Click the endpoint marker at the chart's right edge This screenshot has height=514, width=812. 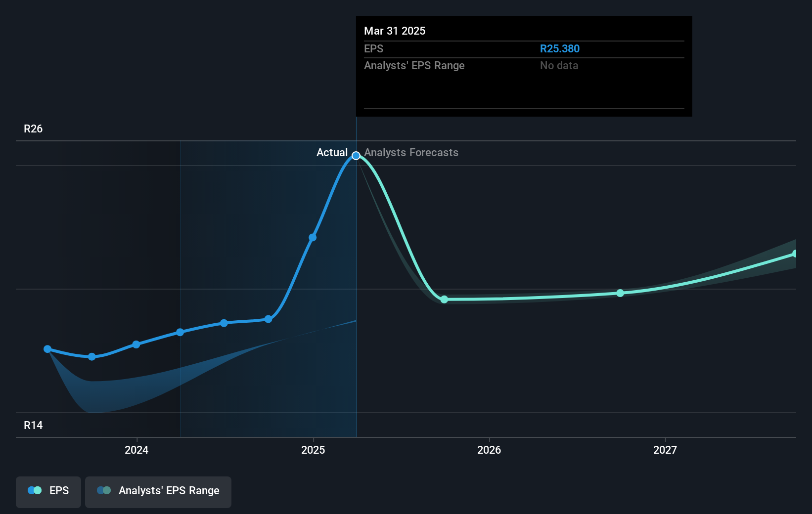[796, 253]
